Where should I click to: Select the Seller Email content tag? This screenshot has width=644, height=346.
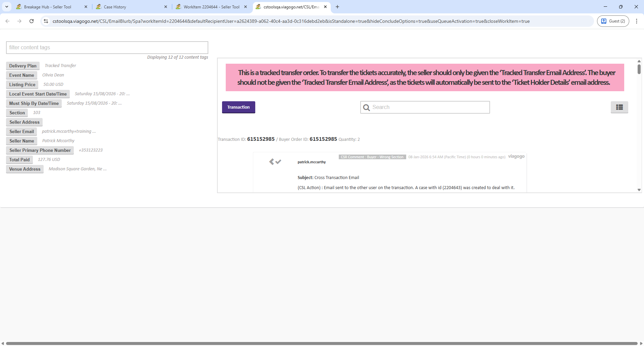[21, 131]
